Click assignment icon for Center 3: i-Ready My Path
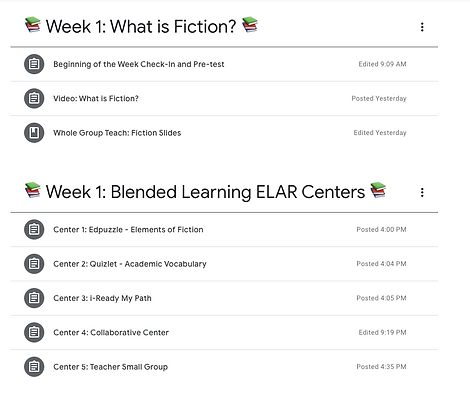 pos(34,298)
